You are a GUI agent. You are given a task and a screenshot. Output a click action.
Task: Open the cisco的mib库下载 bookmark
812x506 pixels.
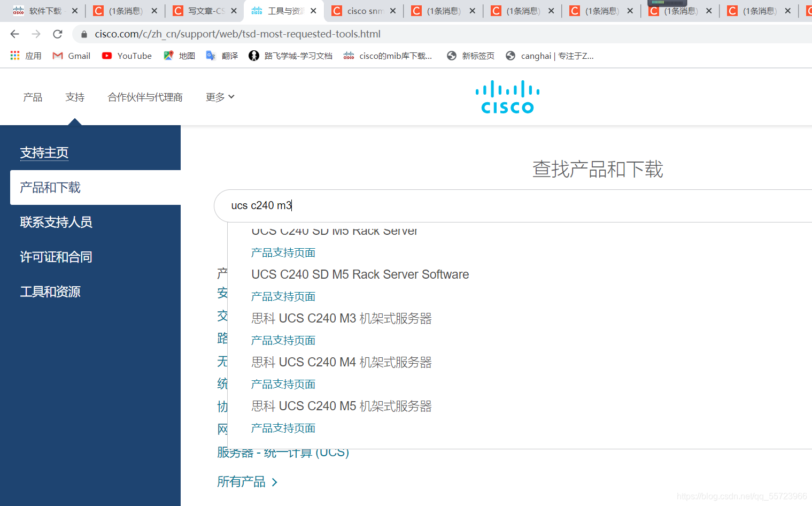tap(388, 56)
